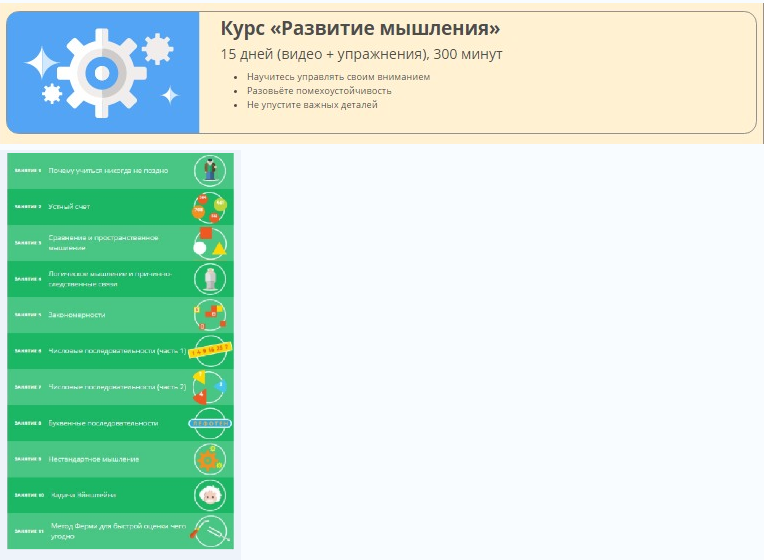Open the «Развитие мышления» course title
764x560 pixels.
pyautogui.click(x=360, y=28)
